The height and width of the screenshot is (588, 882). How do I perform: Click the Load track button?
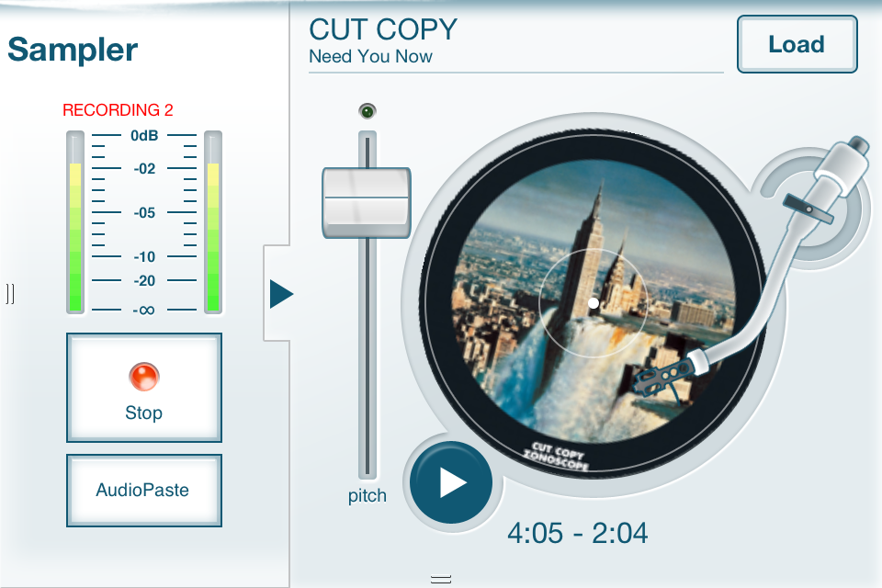(797, 44)
